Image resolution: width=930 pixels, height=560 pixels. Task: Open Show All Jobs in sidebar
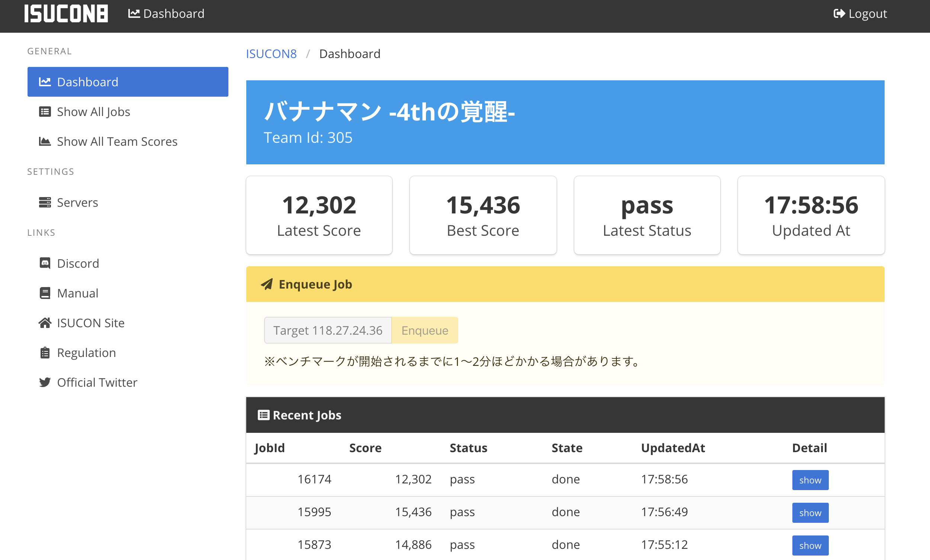click(128, 112)
